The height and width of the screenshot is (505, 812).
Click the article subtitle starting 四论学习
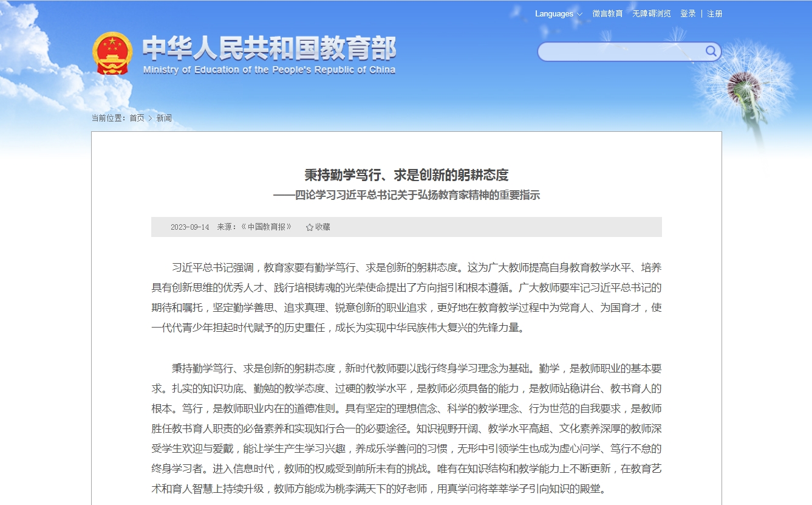(406, 195)
